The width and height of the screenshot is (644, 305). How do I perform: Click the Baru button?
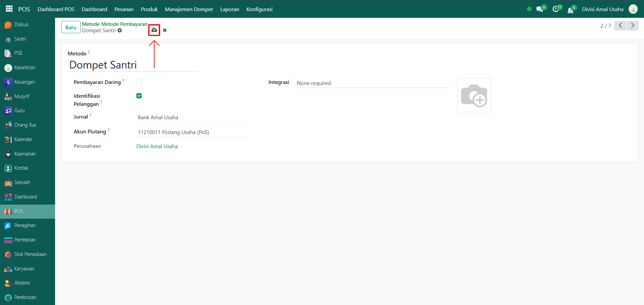71,27
